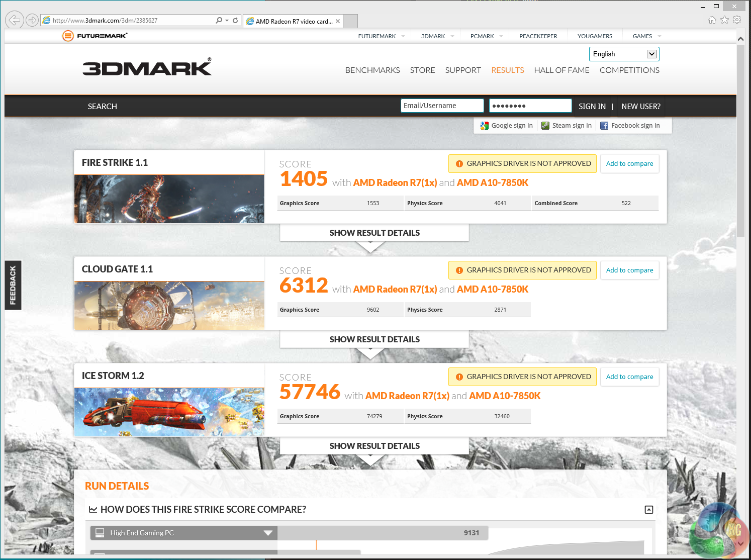Click the Fire Strike driver warning icon

click(459, 164)
